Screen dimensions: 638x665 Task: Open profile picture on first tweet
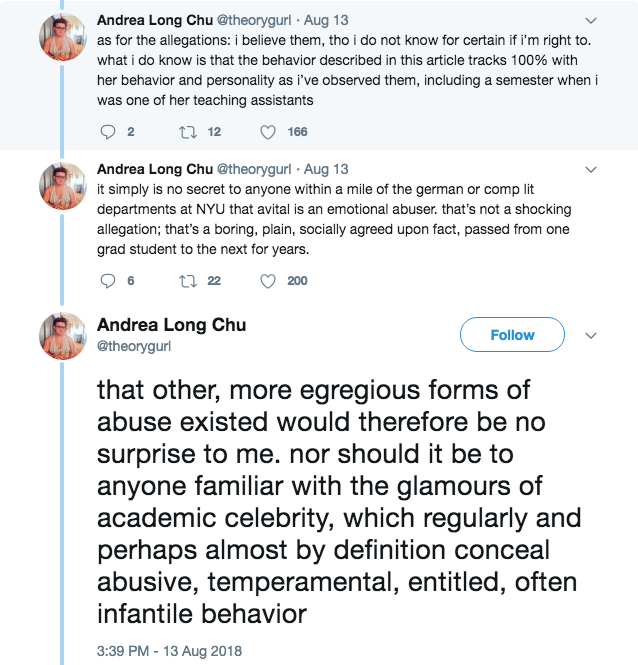62,38
